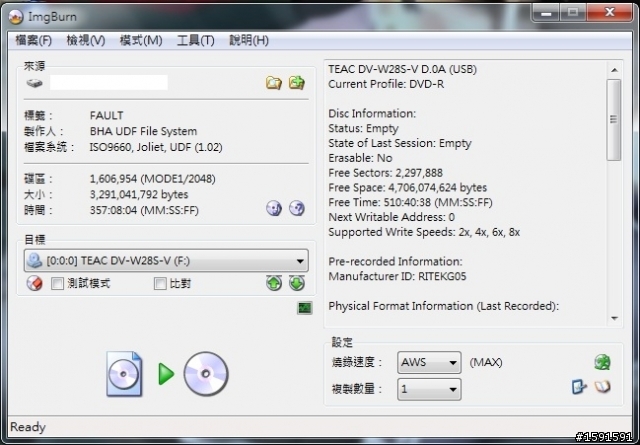Click the first disc info icon beside 時間
Viewport: 640px width, 445px height.
point(274,208)
